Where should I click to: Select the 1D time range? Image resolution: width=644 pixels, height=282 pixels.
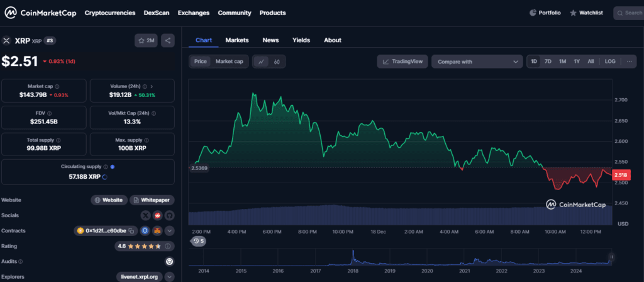pyautogui.click(x=534, y=61)
